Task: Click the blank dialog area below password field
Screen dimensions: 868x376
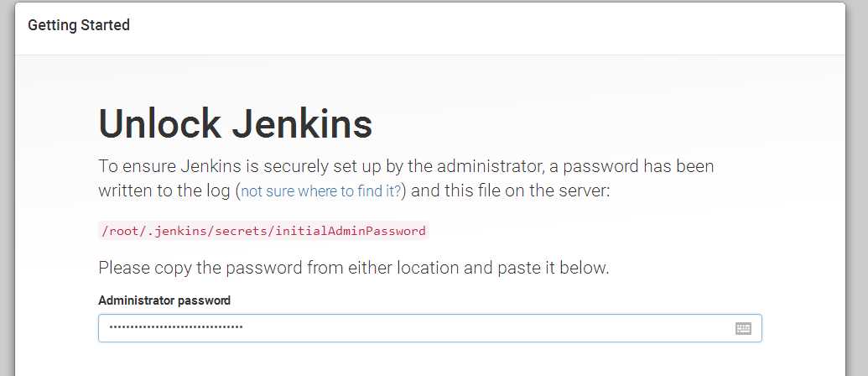Action: [429, 360]
